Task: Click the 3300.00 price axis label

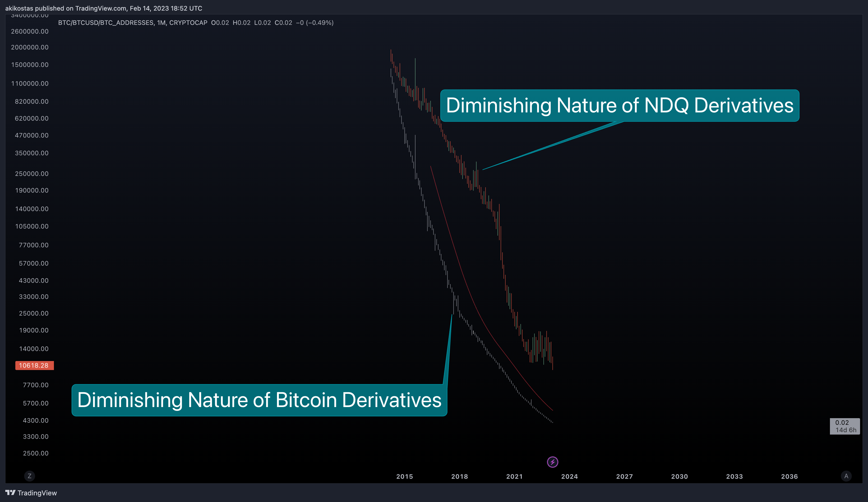Action: point(35,436)
